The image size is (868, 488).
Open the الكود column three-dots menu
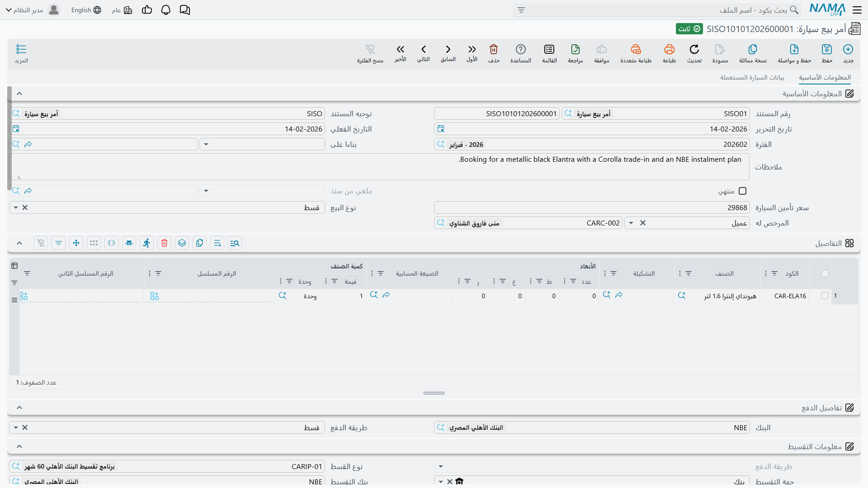click(x=765, y=273)
